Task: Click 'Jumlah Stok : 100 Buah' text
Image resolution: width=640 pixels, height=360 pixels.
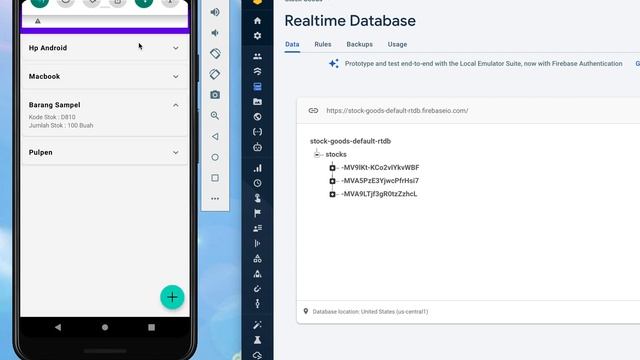Action: [x=61, y=125]
